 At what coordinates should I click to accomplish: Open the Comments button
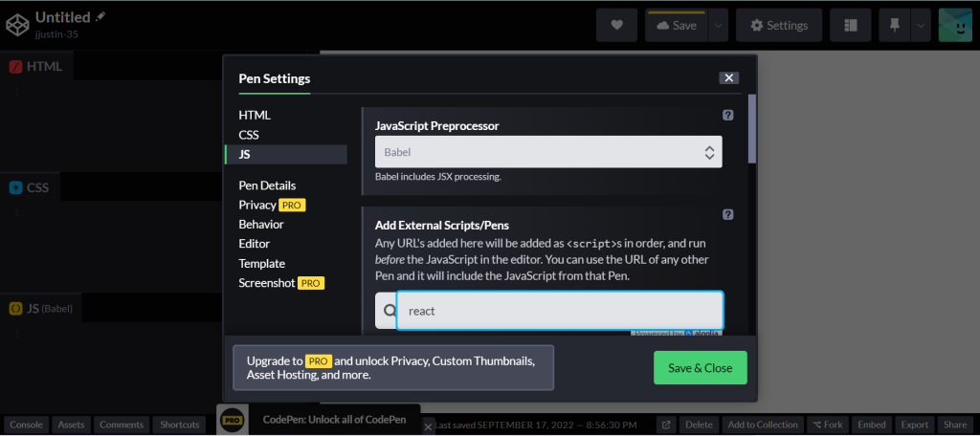122,425
